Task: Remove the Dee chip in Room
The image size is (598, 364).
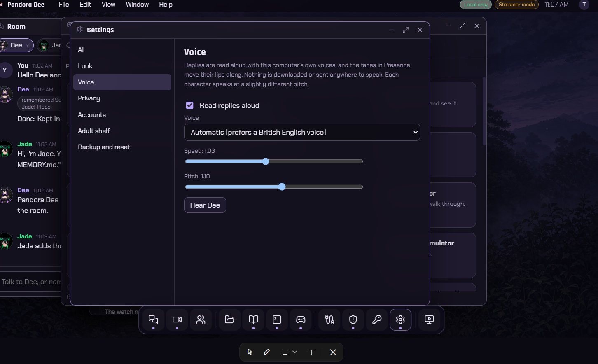Action: pos(28,46)
